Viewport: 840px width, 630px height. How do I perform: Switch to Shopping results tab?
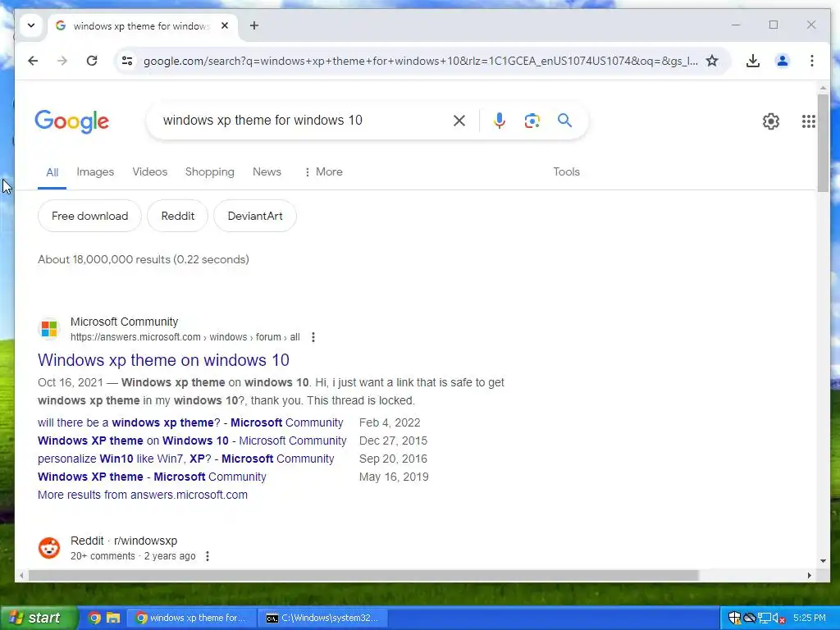coord(209,172)
